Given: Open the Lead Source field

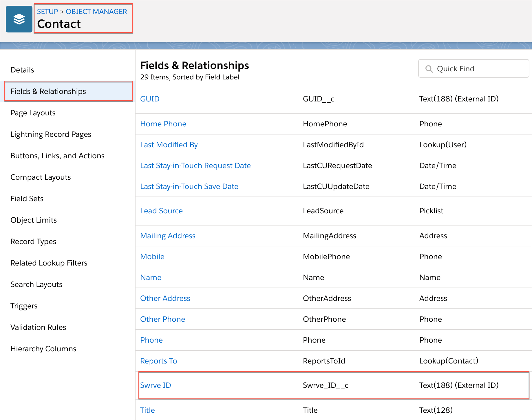Looking at the screenshot, I should click(x=161, y=211).
